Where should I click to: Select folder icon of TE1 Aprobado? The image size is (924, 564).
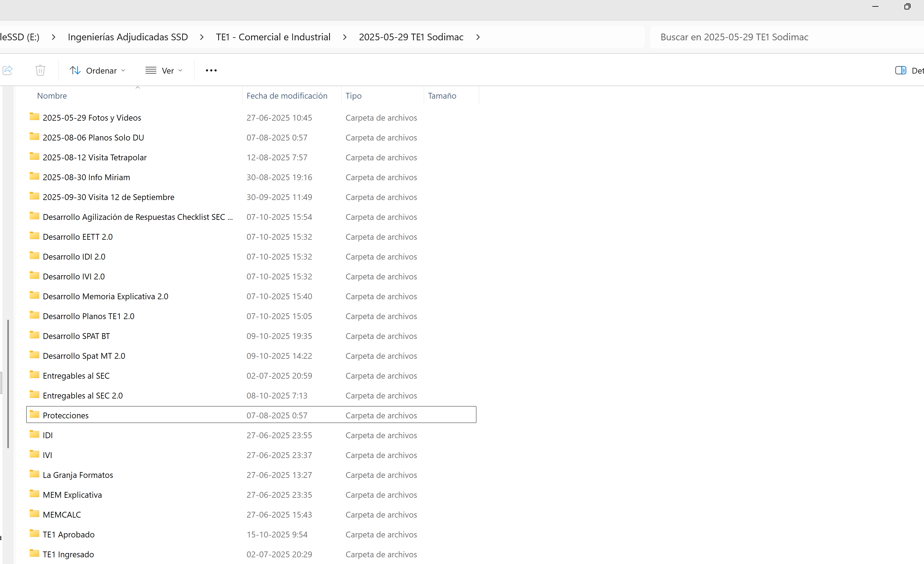click(35, 534)
